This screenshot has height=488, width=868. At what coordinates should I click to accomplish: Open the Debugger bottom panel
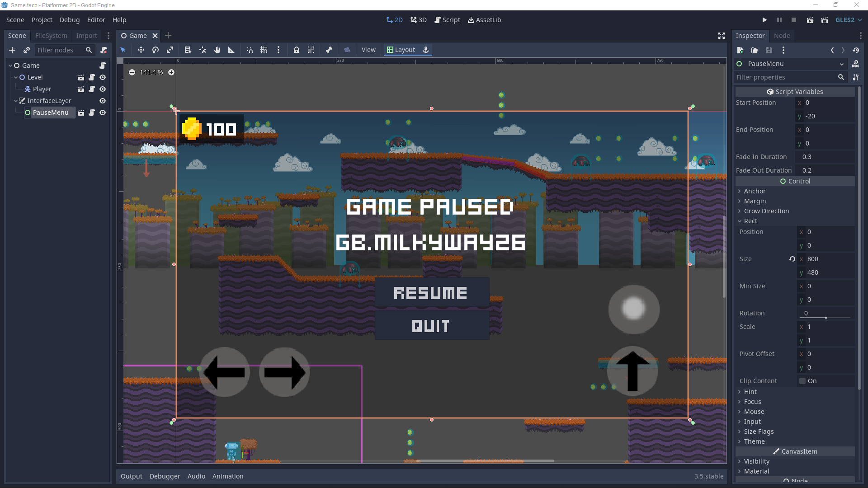coord(165,476)
